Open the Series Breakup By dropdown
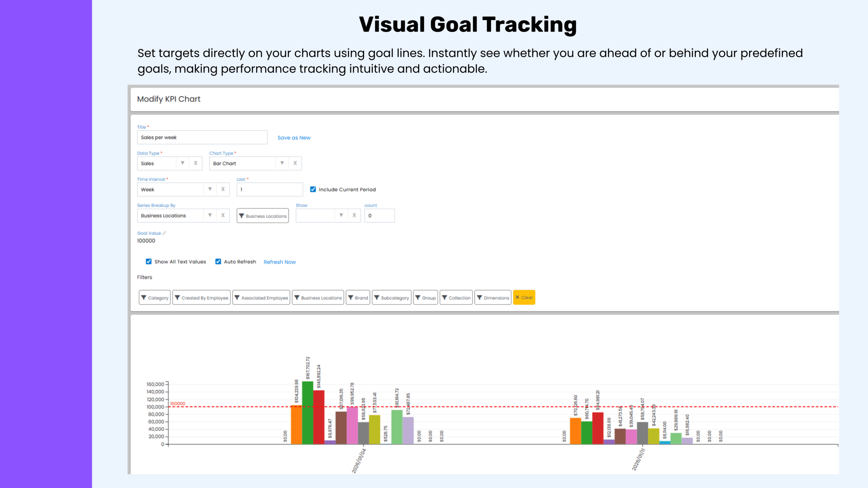Image resolution: width=868 pixels, height=488 pixels. pyautogui.click(x=210, y=216)
